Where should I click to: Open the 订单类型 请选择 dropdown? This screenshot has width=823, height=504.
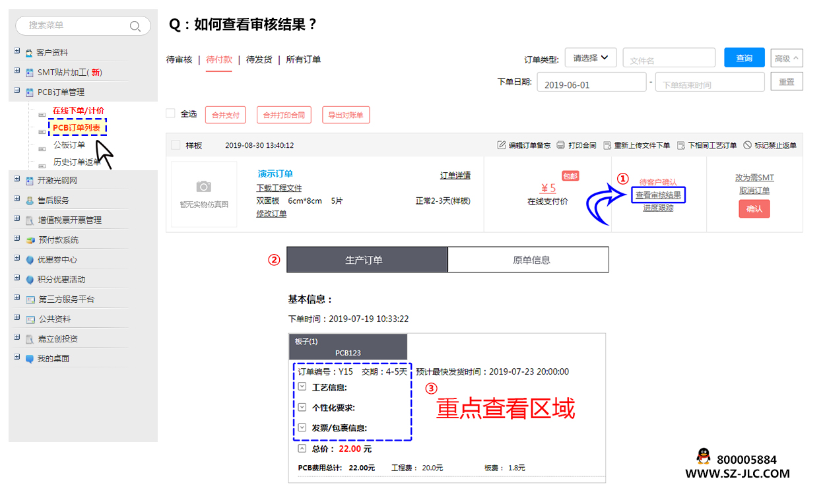(x=591, y=58)
